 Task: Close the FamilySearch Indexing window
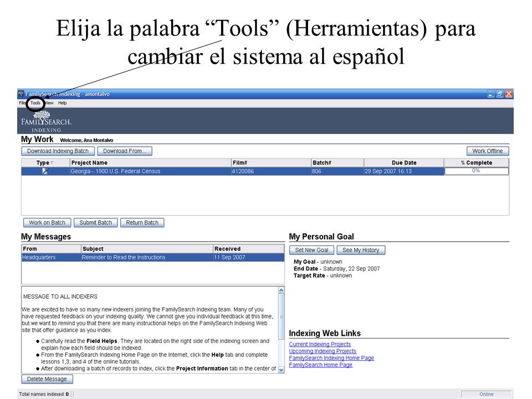[509, 94]
